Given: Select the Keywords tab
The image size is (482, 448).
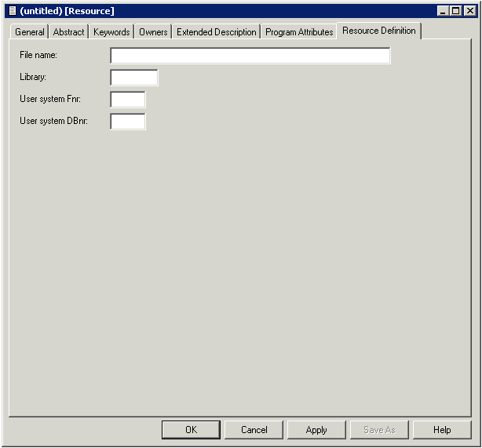Looking at the screenshot, I should (111, 32).
